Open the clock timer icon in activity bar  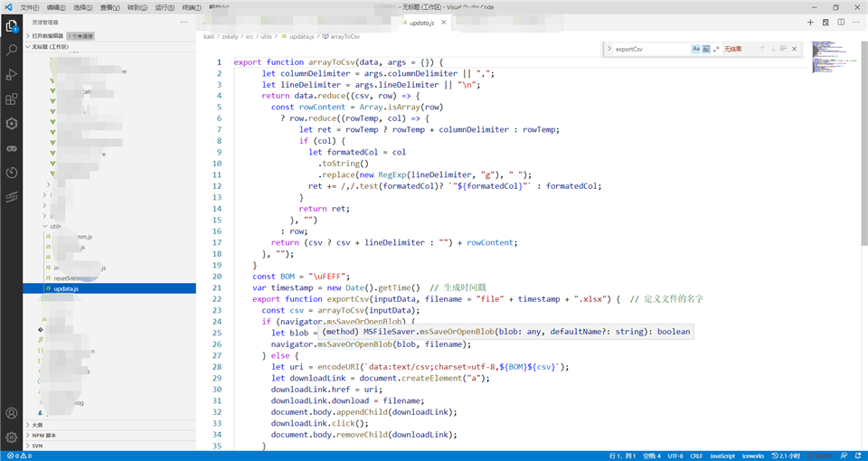11,173
